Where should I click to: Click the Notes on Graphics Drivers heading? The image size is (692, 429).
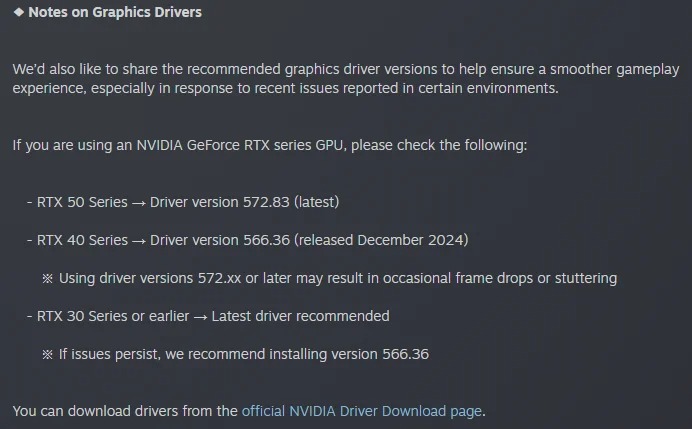pos(115,12)
